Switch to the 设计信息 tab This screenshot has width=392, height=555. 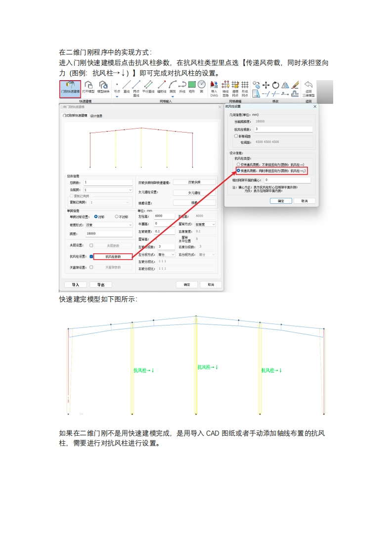click(96, 116)
